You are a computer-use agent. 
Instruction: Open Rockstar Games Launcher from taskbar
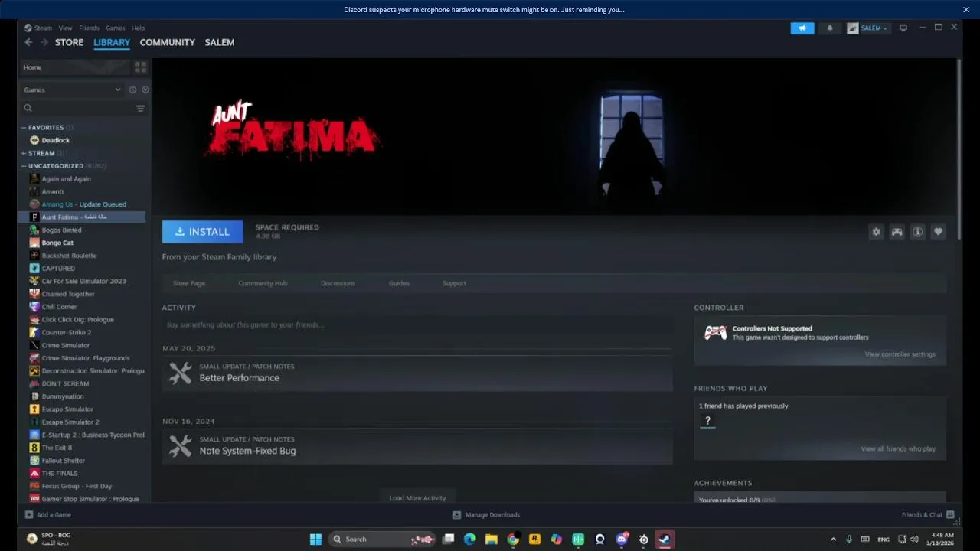point(534,540)
